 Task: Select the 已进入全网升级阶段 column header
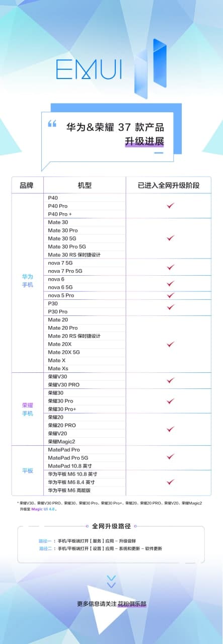[x=169, y=185]
